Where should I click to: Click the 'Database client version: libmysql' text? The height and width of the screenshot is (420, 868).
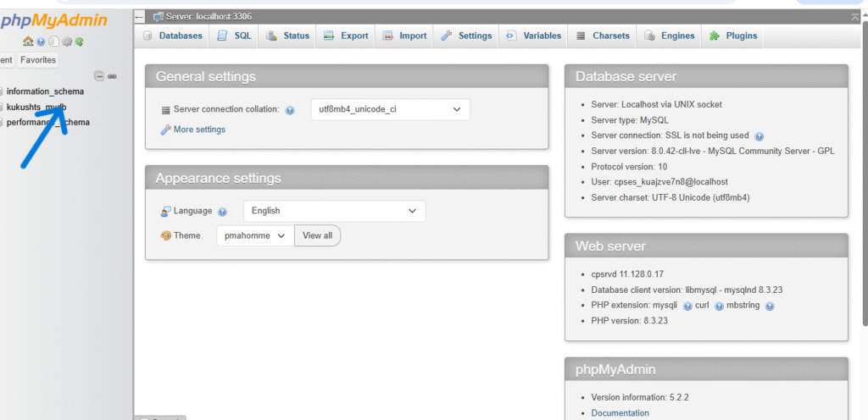[x=687, y=290]
